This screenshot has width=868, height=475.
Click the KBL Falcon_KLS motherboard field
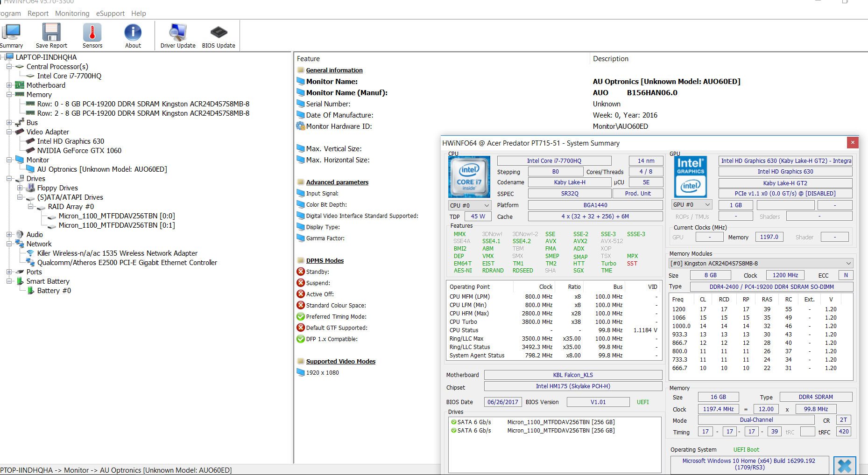click(573, 375)
